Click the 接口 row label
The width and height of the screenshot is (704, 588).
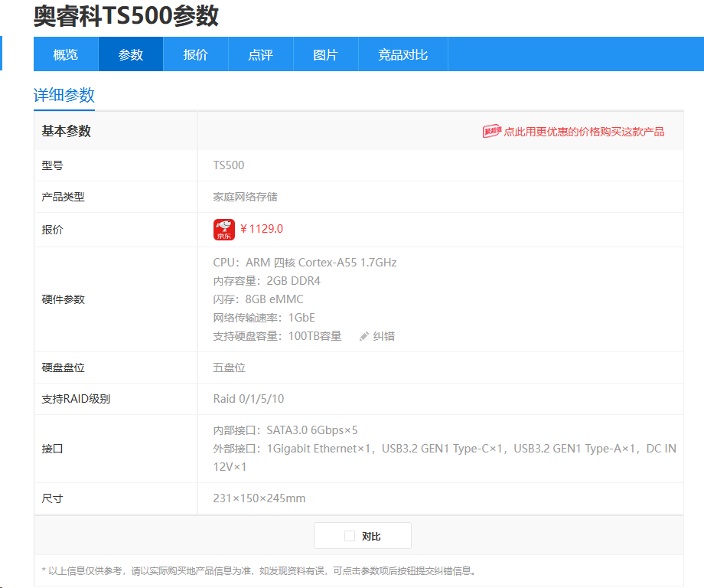click(x=52, y=449)
